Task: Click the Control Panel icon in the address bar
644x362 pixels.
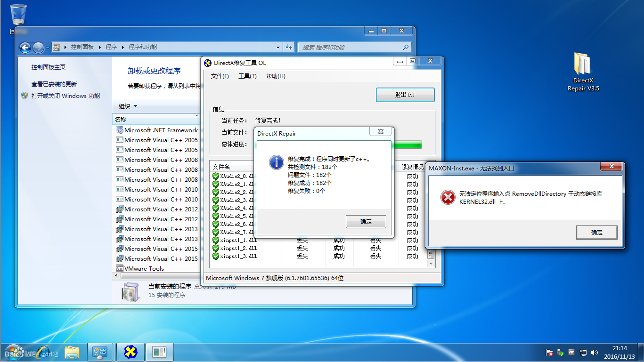Action: pyautogui.click(x=57, y=48)
